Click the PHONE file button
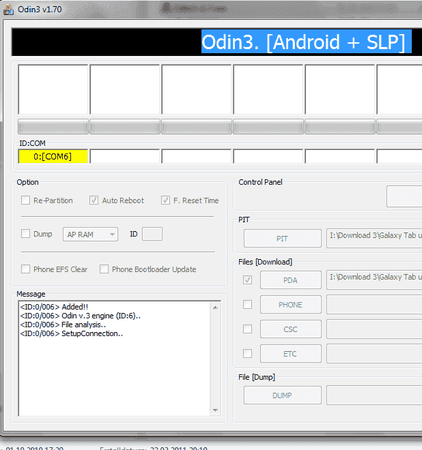Viewport: 422px width, 450px height. click(x=291, y=305)
